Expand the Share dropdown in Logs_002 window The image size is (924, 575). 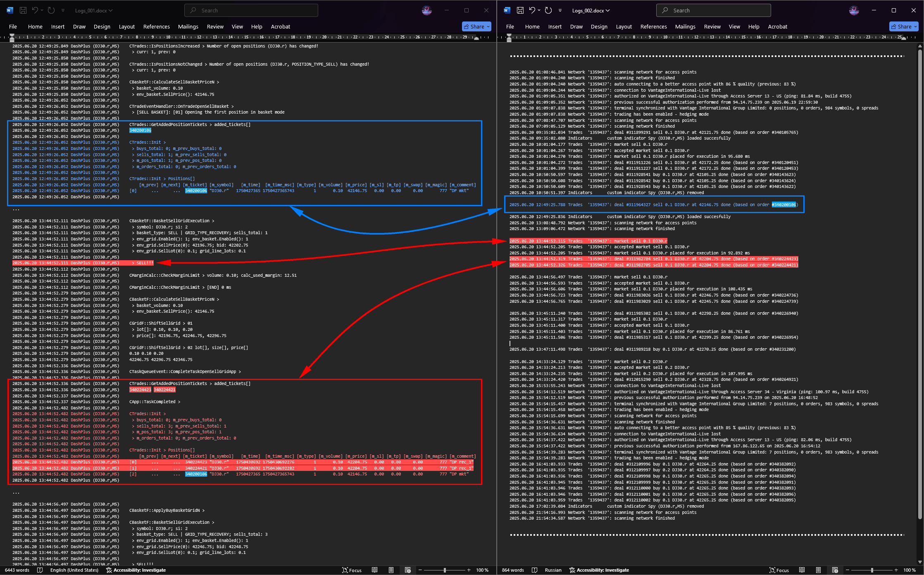(x=915, y=26)
